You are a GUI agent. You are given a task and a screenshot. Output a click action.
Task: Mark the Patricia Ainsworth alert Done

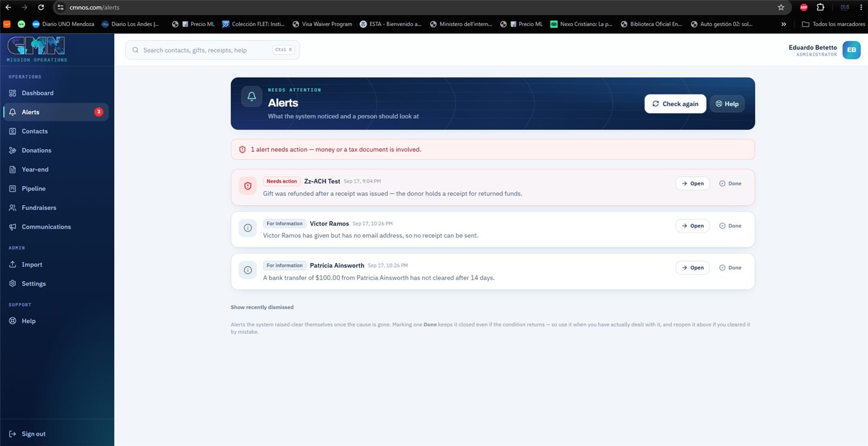(730, 267)
